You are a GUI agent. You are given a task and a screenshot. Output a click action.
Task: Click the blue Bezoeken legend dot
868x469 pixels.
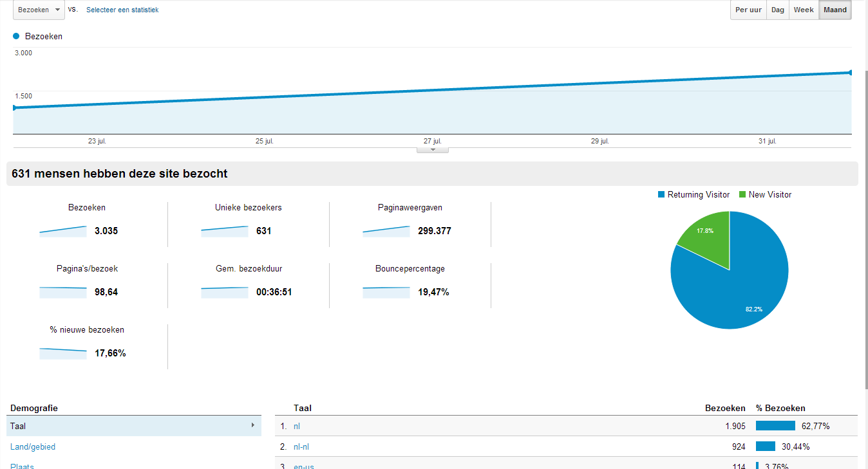16,36
